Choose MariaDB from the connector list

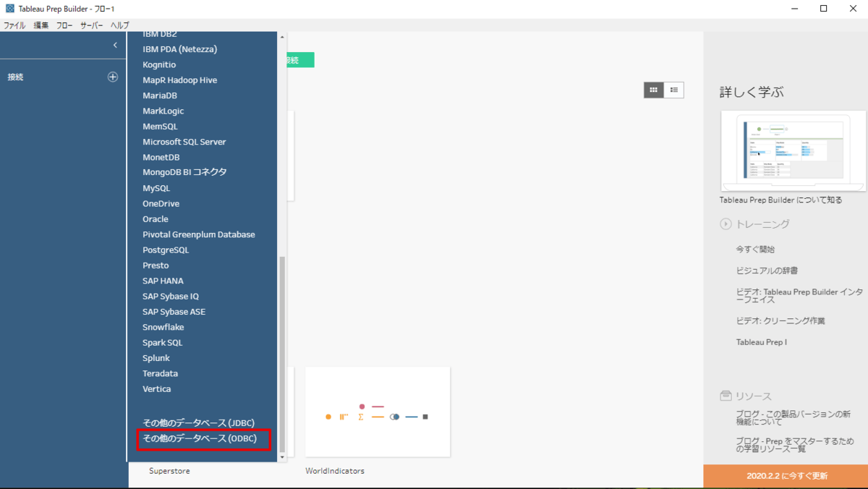160,95
